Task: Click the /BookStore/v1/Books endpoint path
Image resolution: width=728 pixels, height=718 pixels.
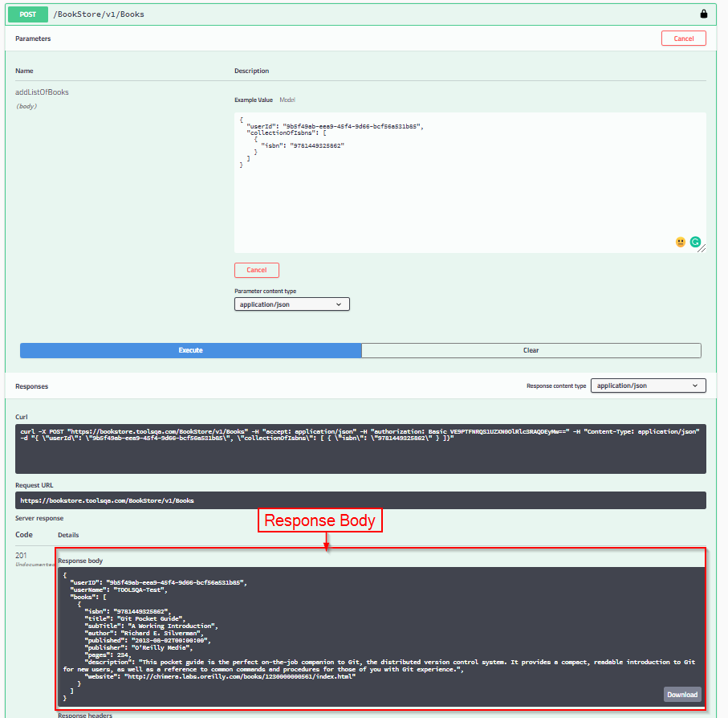Action: point(99,14)
